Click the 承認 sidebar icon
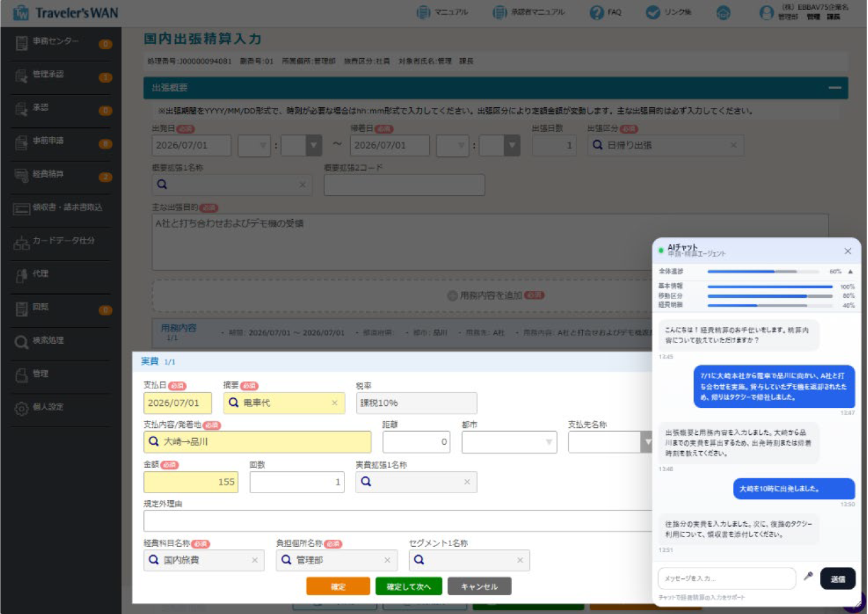Image resolution: width=868 pixels, height=614 pixels. pyautogui.click(x=21, y=109)
